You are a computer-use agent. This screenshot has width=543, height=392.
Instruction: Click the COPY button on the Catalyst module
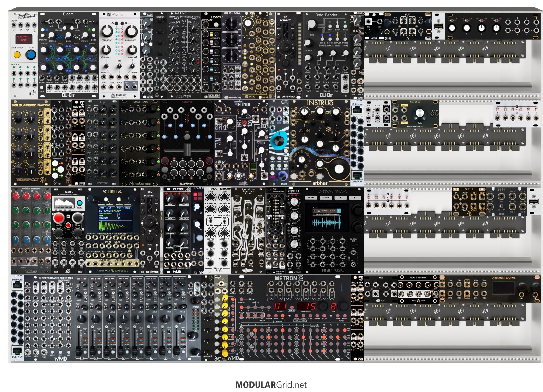[187, 136]
